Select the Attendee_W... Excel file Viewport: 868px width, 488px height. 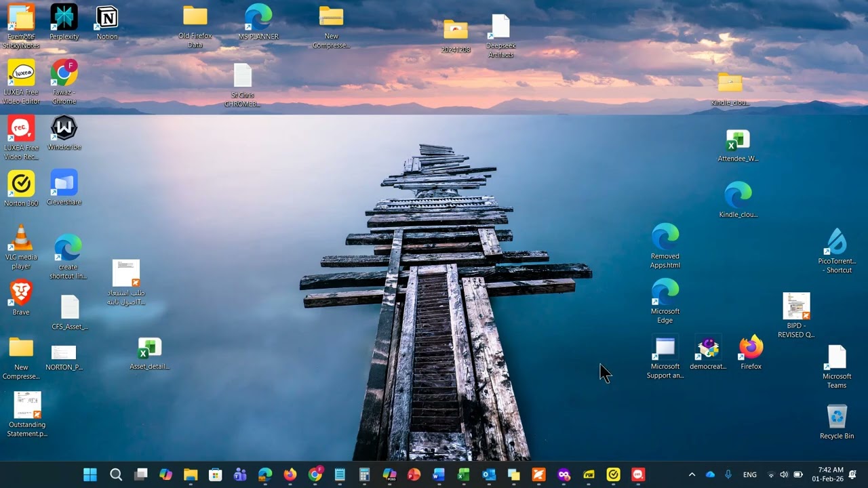tap(738, 146)
